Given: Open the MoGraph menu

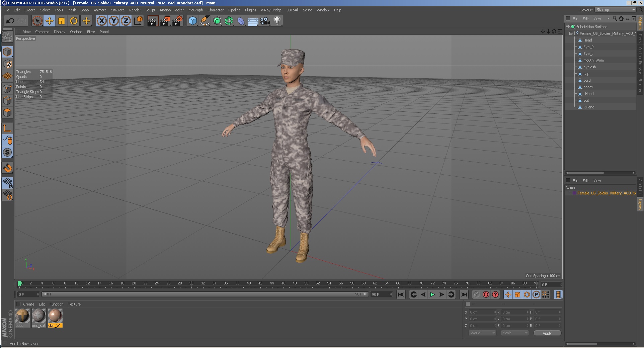Looking at the screenshot, I should [195, 10].
